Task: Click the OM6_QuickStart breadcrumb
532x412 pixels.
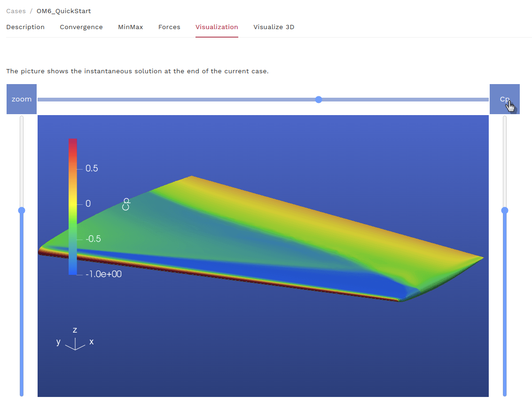Action: click(x=63, y=11)
